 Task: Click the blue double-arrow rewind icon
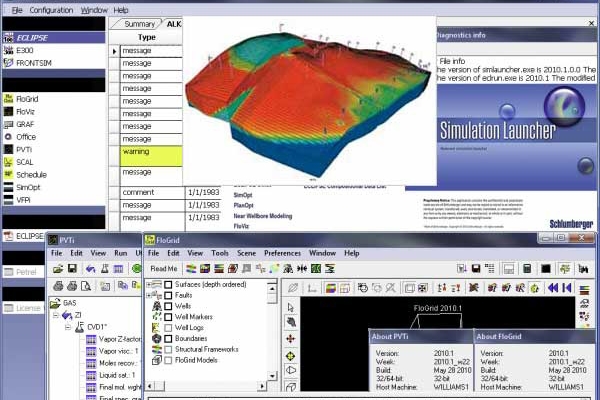click(553, 288)
